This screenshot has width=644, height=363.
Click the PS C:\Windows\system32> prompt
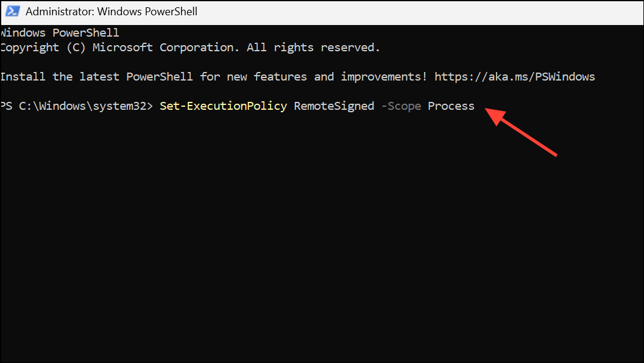[77, 106]
